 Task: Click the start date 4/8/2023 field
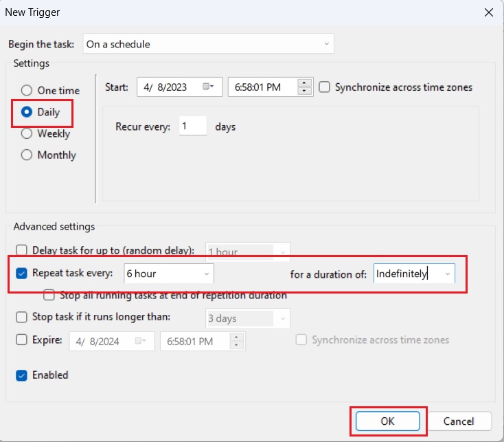(179, 87)
